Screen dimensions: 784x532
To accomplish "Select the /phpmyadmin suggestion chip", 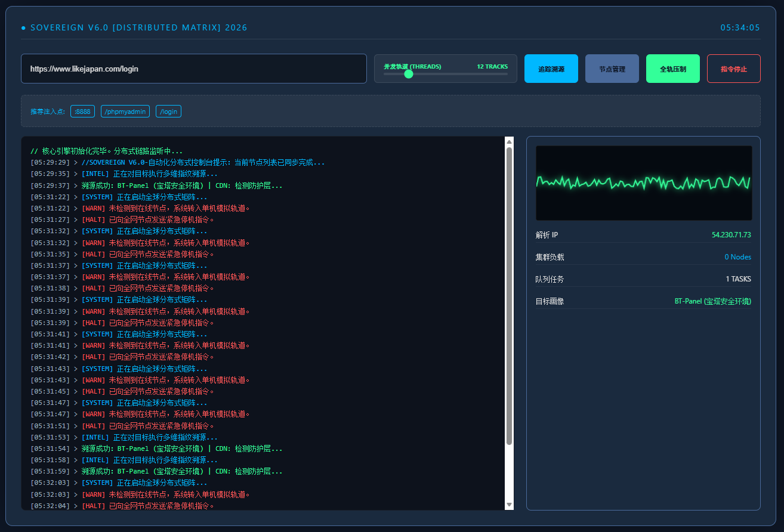I will tap(125, 112).
